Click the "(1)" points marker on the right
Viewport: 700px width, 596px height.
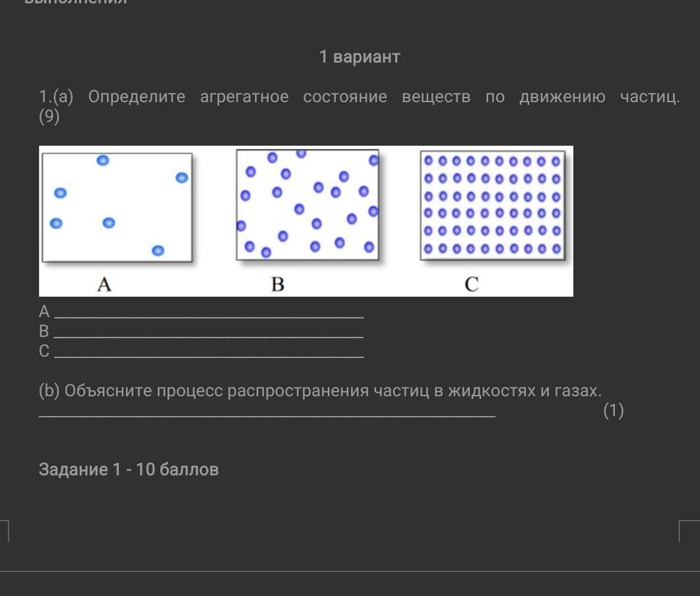pos(613,411)
